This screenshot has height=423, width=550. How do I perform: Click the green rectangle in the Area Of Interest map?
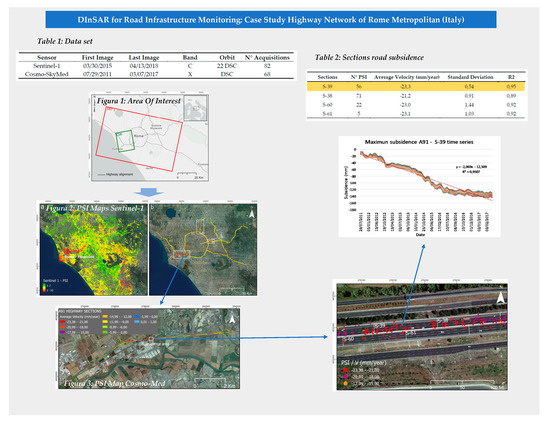[125, 141]
